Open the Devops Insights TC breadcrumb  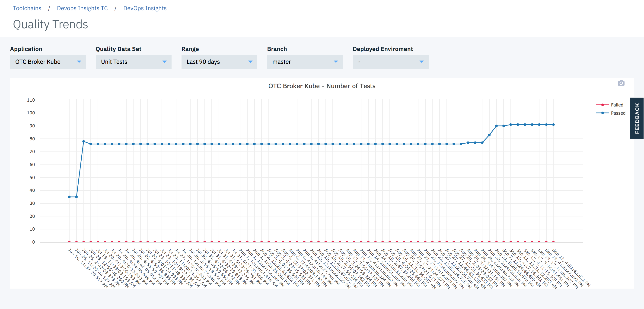(x=82, y=8)
